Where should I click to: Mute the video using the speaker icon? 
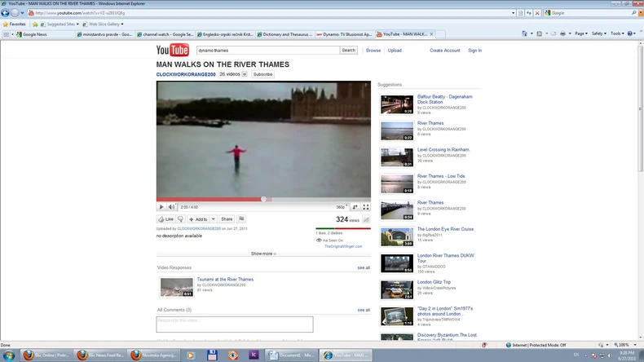pos(171,207)
